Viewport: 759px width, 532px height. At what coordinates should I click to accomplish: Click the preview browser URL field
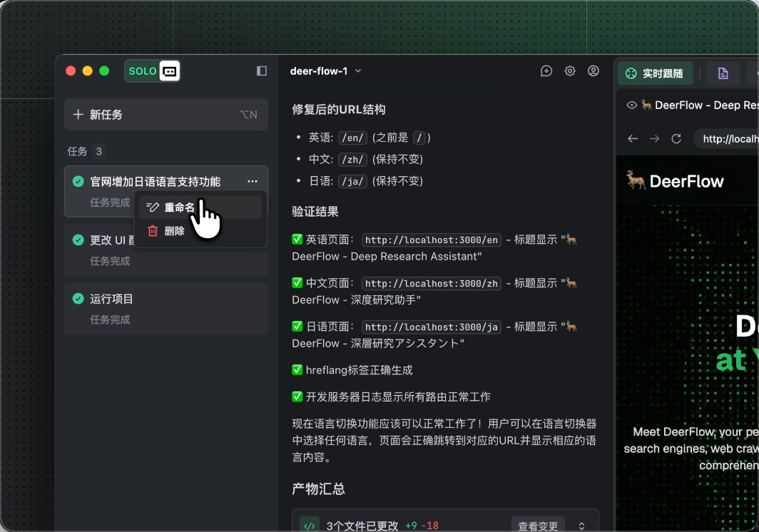726,139
